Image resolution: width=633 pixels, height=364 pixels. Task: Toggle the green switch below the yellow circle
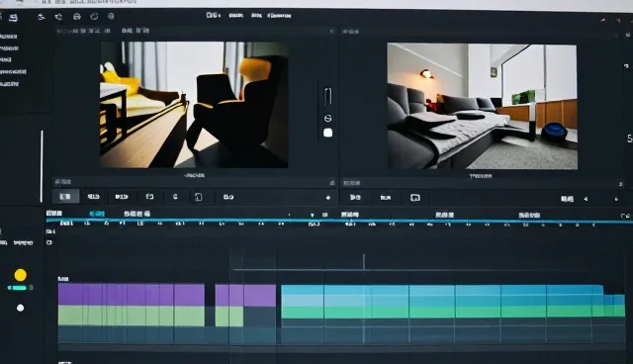point(20,288)
